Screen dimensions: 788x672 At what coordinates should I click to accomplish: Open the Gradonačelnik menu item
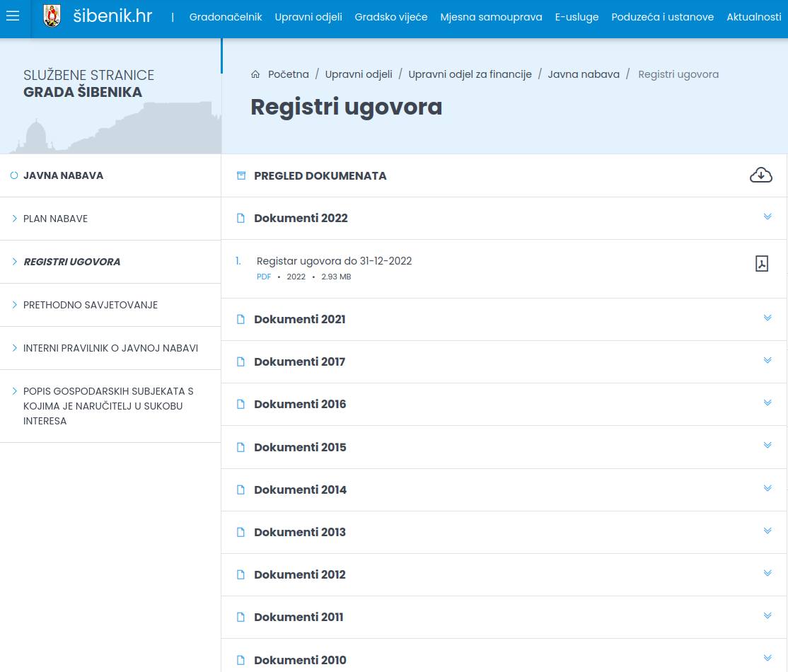226,17
